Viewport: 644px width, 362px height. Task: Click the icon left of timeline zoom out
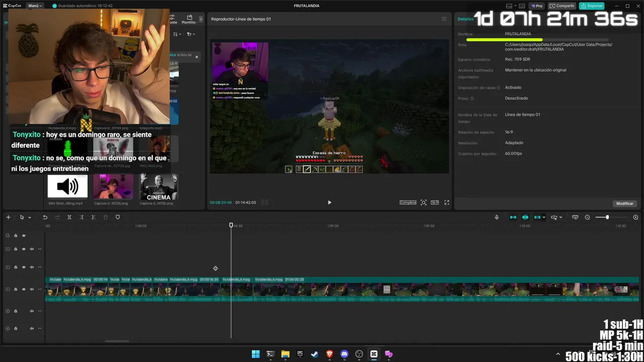coord(575,217)
